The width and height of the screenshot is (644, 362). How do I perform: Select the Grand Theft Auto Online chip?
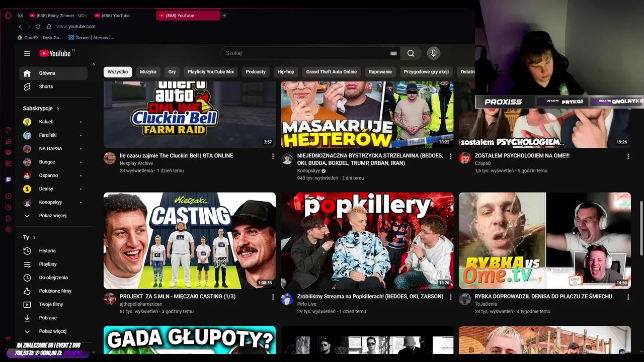[332, 72]
